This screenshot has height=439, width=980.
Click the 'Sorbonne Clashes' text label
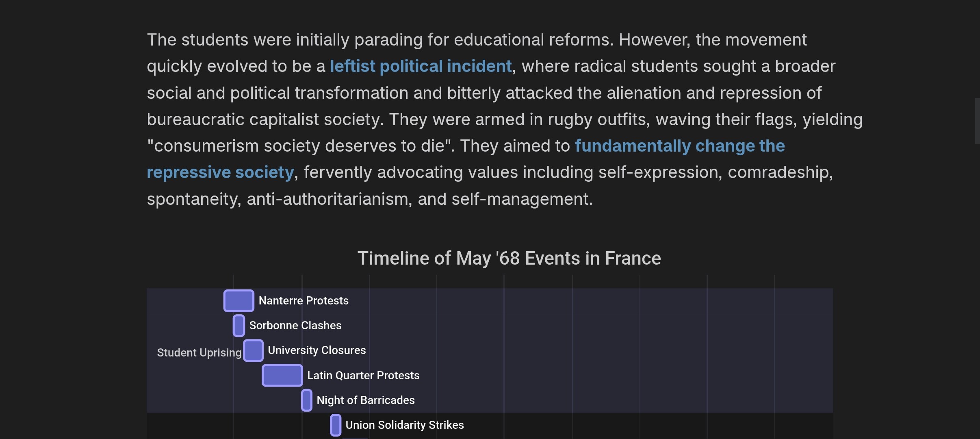[x=295, y=326]
